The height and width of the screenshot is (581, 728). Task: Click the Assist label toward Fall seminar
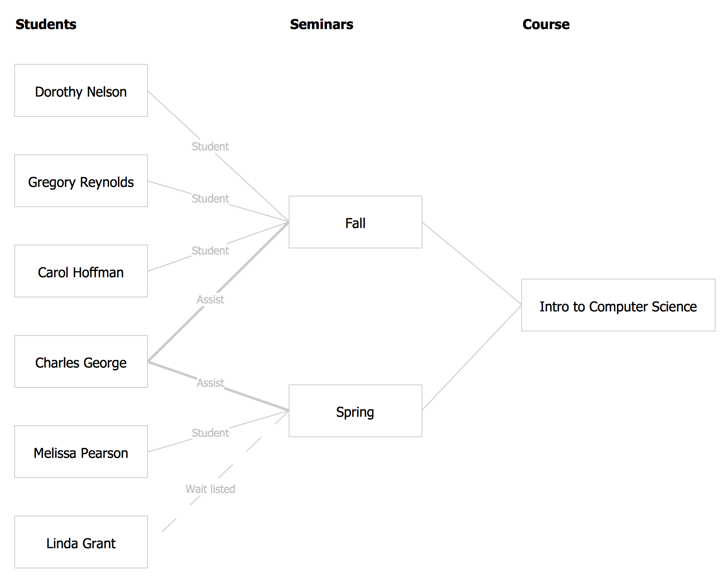(x=210, y=299)
